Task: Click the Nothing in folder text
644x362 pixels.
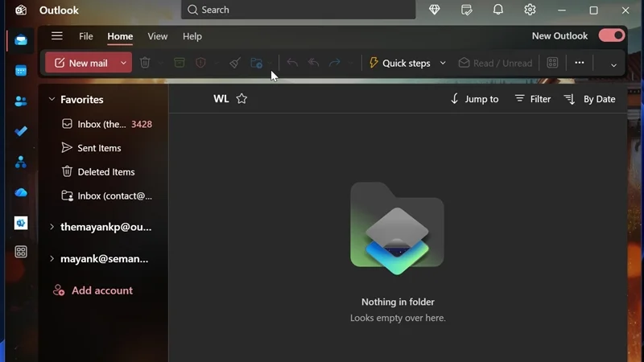Action: 398,302
